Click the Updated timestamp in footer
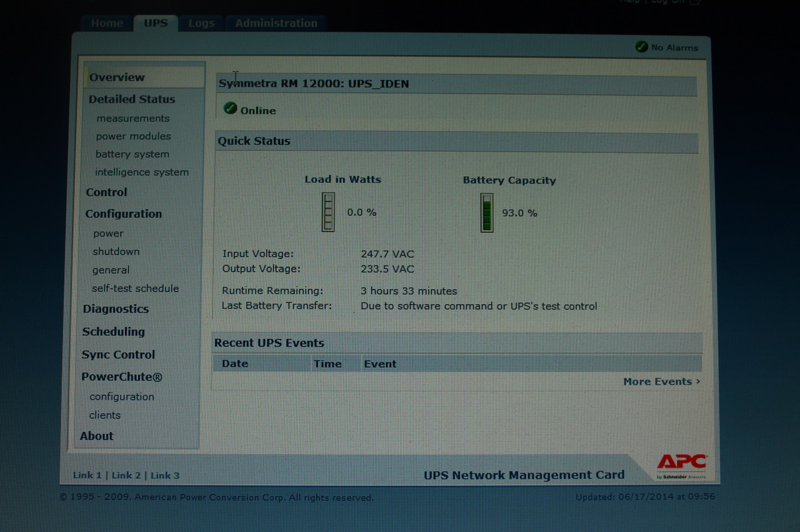This screenshot has width=800, height=532. (x=645, y=496)
